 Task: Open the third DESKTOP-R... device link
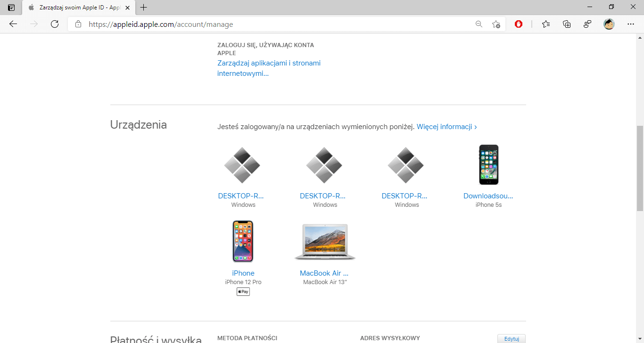tap(405, 196)
